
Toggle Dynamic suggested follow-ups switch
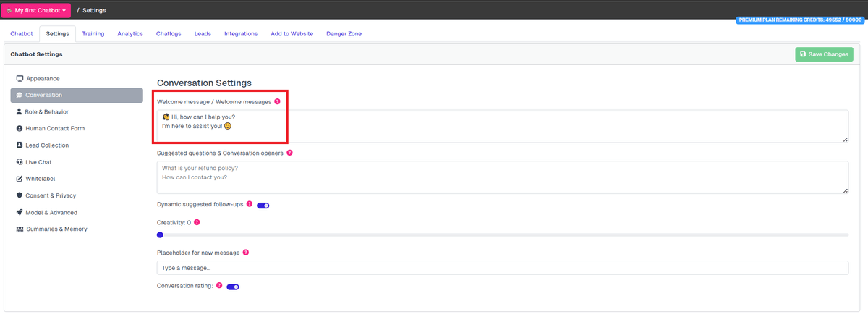[263, 206]
